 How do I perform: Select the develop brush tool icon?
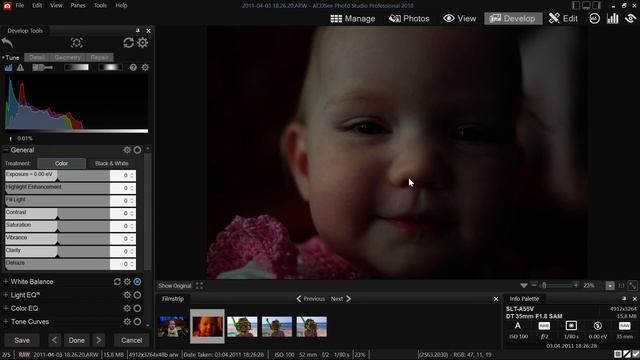(x=42, y=67)
